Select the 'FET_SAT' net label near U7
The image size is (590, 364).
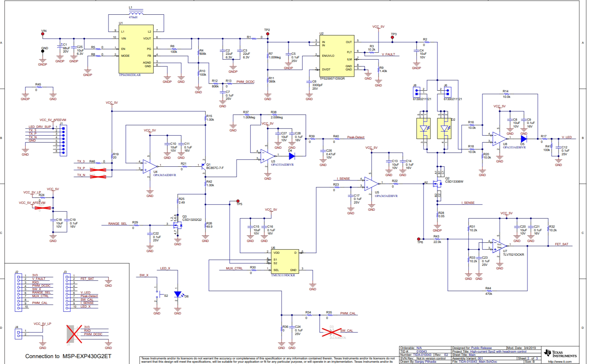coord(562,244)
